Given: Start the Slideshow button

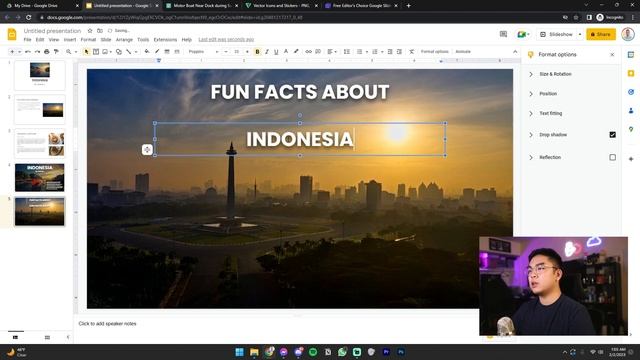Looking at the screenshot, I should tap(557, 34).
